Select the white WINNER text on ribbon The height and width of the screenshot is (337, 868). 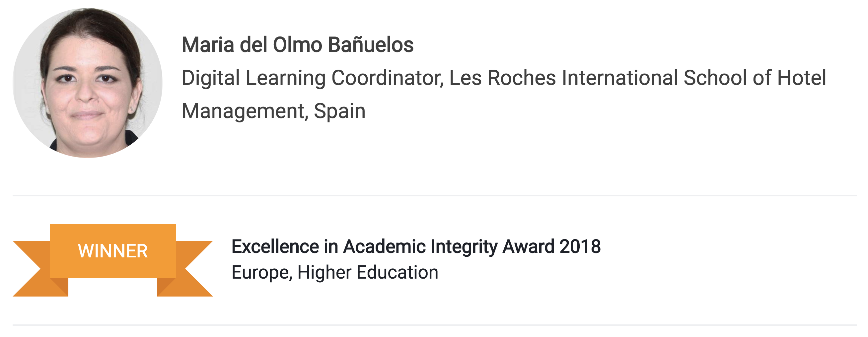(113, 251)
